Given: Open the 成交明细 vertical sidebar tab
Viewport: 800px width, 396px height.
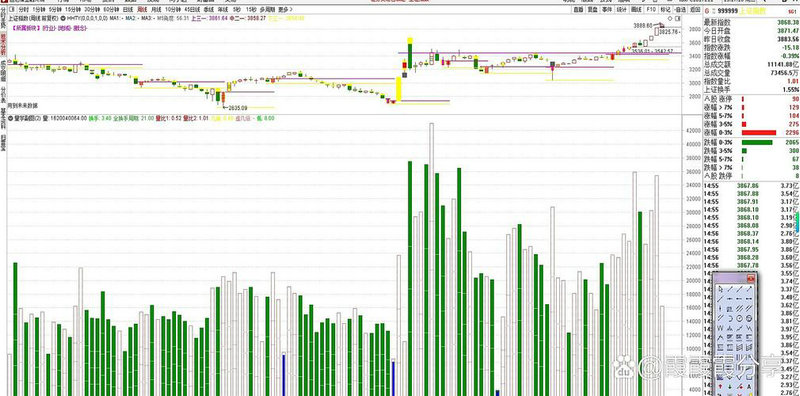Looking at the screenshot, I should coord(3,70).
